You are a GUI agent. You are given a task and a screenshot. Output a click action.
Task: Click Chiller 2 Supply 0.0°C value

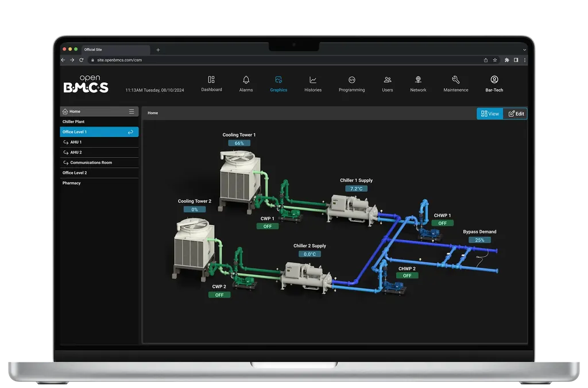[x=310, y=254]
